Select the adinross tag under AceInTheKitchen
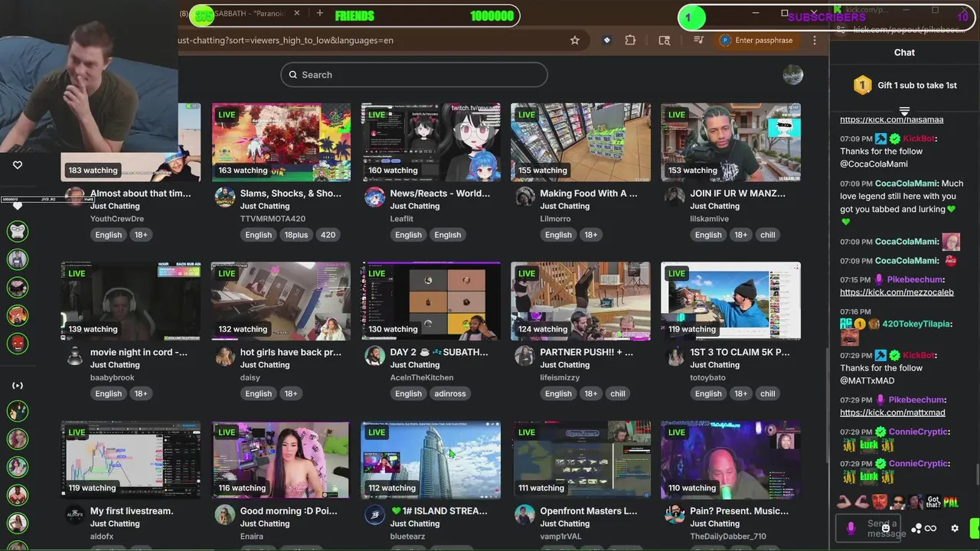Screen dimensions: 980x551 pyautogui.click(x=449, y=393)
